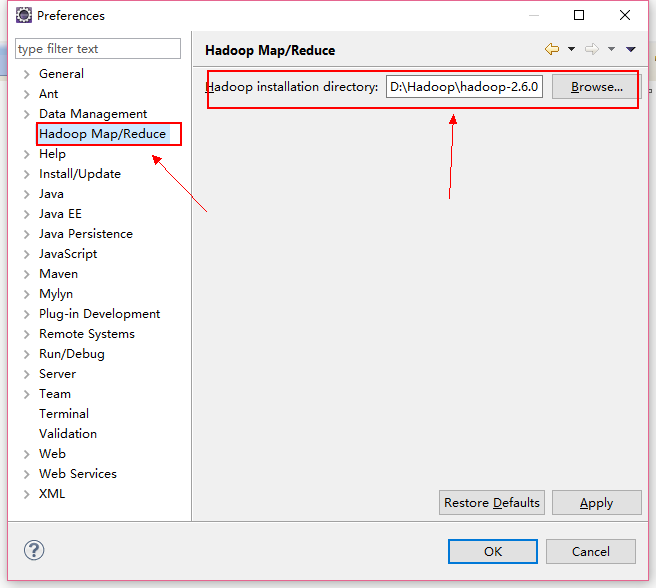656x588 pixels.
Task: Close the Preferences dialog
Action: pyautogui.click(x=625, y=15)
